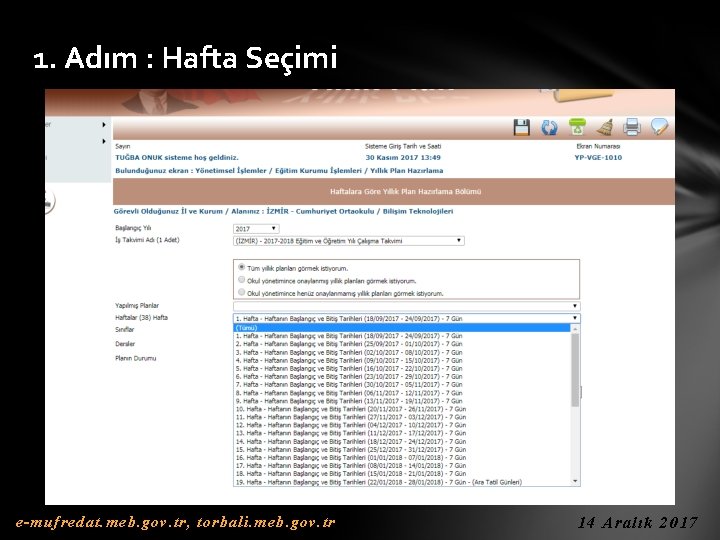Choose 6. Hafta (23/10/2017 - 29/10/2017)
This screenshot has height=540, width=720.
click(x=402, y=377)
